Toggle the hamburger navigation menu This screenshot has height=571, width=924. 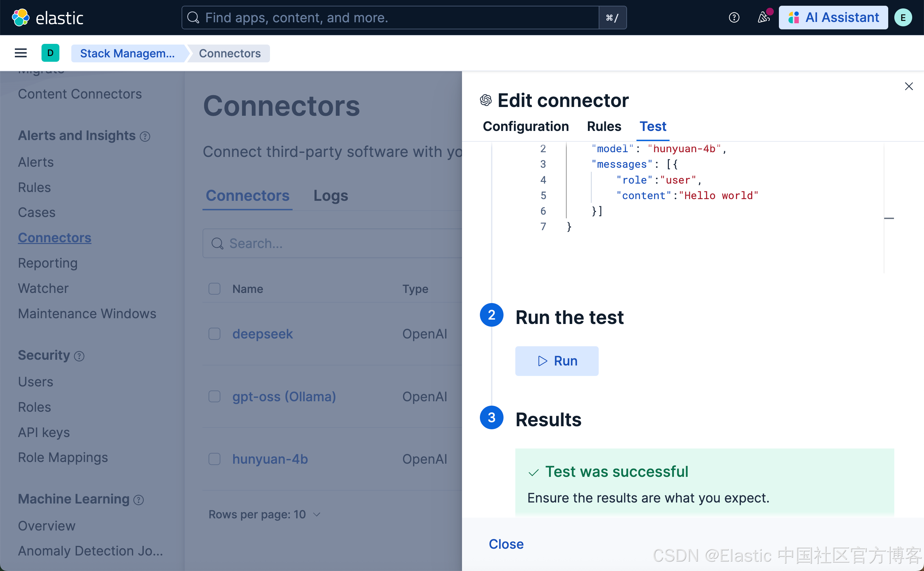click(x=21, y=53)
